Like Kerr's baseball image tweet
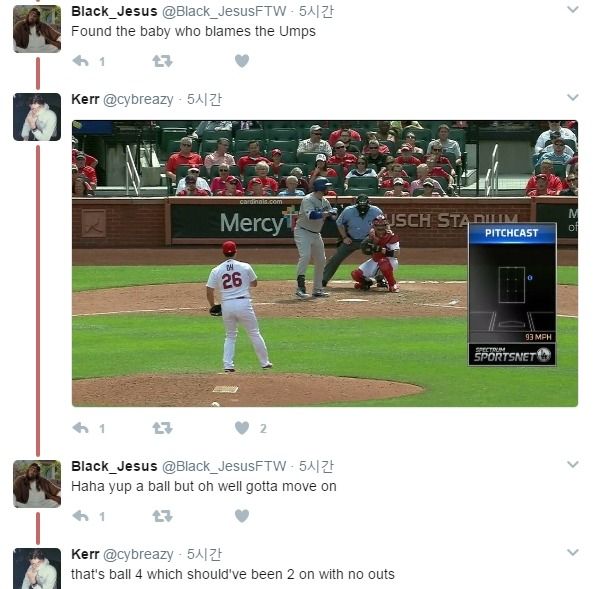This screenshot has height=589, width=602. click(242, 428)
